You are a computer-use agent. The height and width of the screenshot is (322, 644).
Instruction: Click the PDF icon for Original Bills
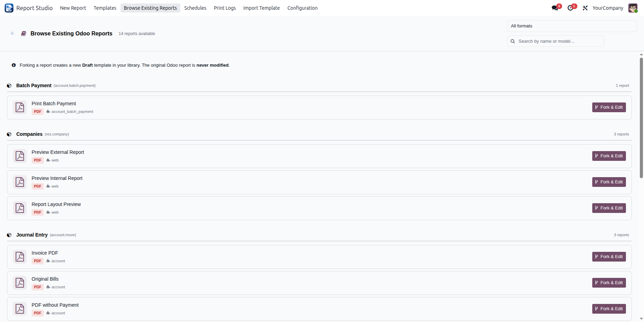[x=20, y=283]
